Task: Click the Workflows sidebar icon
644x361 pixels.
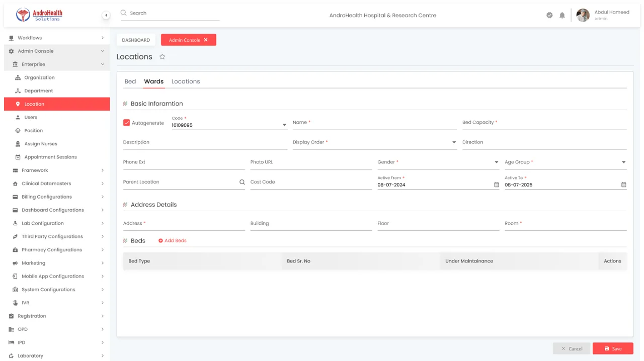Action: pos(12,38)
